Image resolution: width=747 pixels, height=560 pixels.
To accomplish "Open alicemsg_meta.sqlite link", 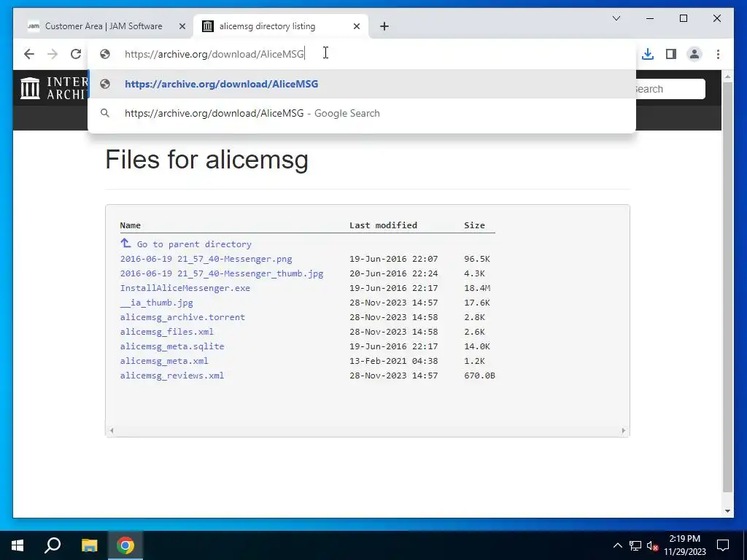I will [x=172, y=346].
